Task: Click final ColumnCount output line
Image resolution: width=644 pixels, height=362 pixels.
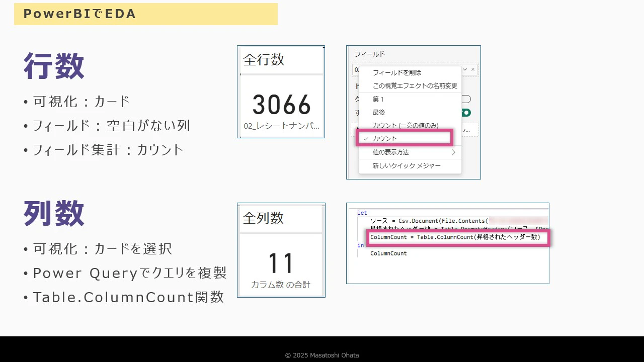Action: [388, 253]
